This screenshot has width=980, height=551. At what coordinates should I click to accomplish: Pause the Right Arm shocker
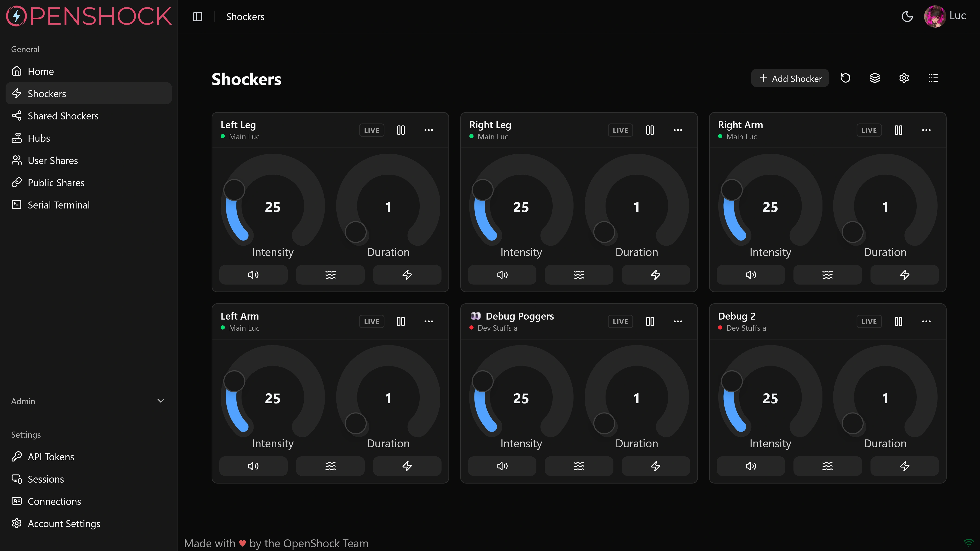899,130
